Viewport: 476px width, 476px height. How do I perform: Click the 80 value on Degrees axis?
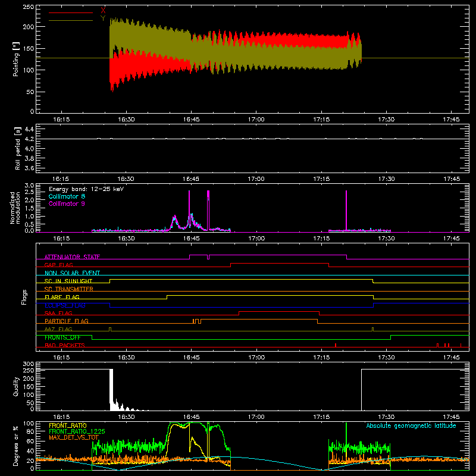tap(31, 431)
